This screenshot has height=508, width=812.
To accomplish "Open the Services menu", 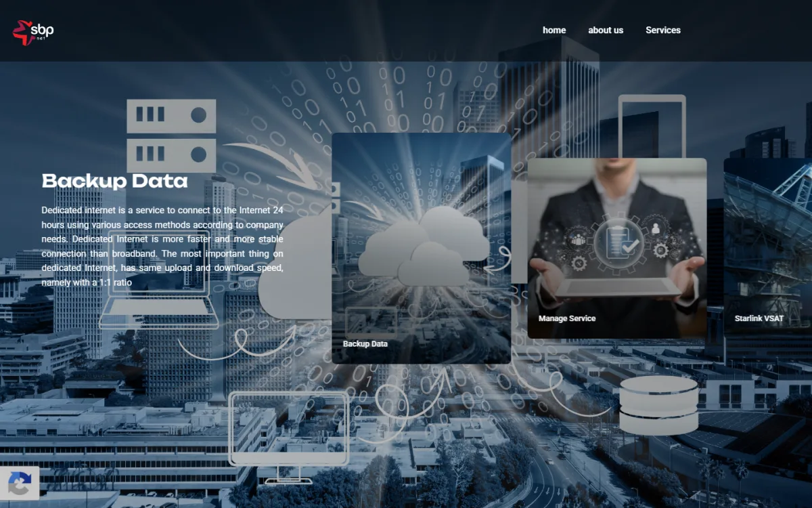I will (663, 30).
